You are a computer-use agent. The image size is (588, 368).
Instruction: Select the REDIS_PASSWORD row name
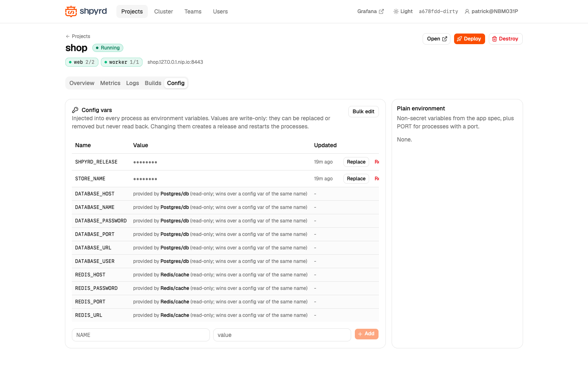(x=96, y=288)
